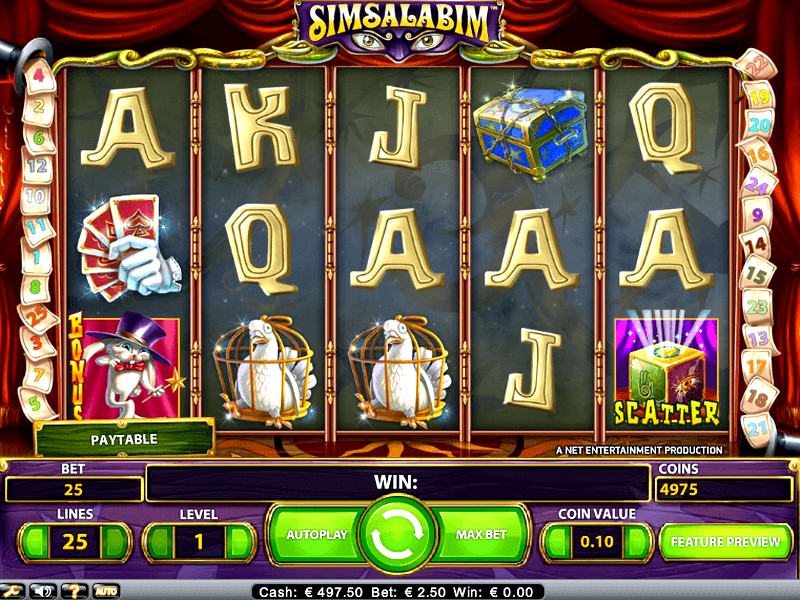Spin the reels with the round green button
This screenshot has height=600, width=800.
pyautogui.click(x=397, y=534)
